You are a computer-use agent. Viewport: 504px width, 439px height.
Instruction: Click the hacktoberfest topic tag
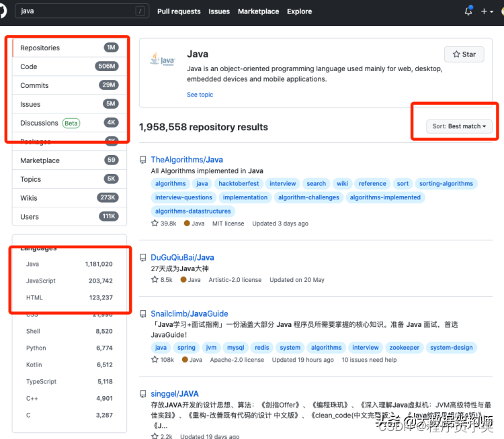point(239,183)
